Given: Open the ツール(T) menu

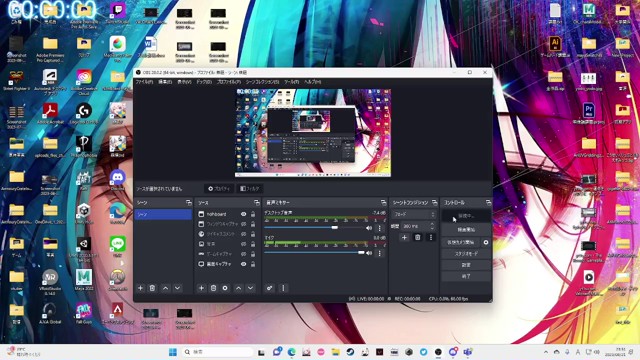Looking at the screenshot, I should (x=291, y=82).
